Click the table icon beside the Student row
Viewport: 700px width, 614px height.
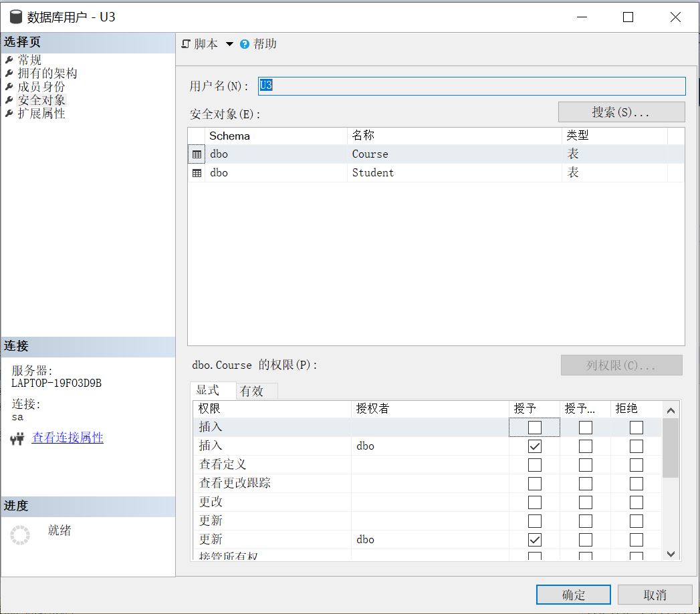pos(197,172)
